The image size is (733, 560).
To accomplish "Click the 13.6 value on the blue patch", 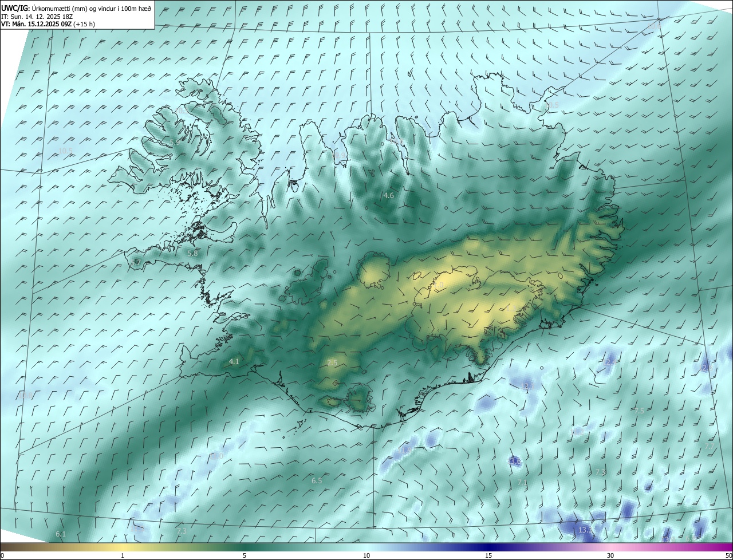I will pos(515,461).
